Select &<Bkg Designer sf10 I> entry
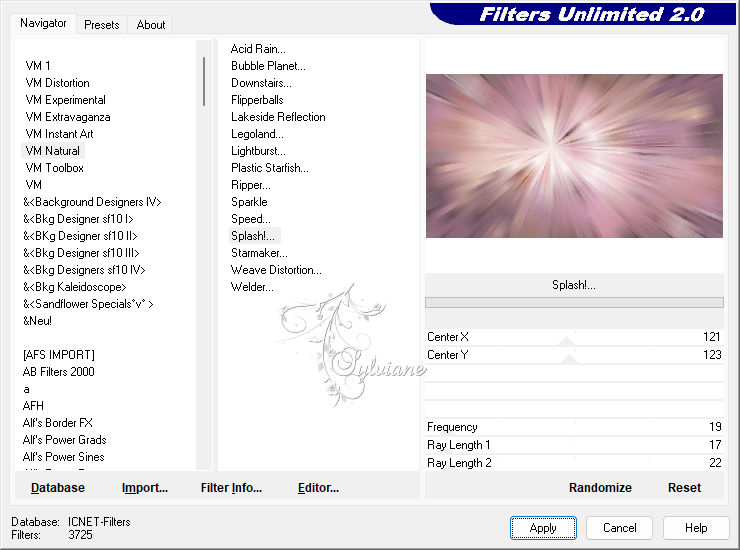 [x=78, y=219]
